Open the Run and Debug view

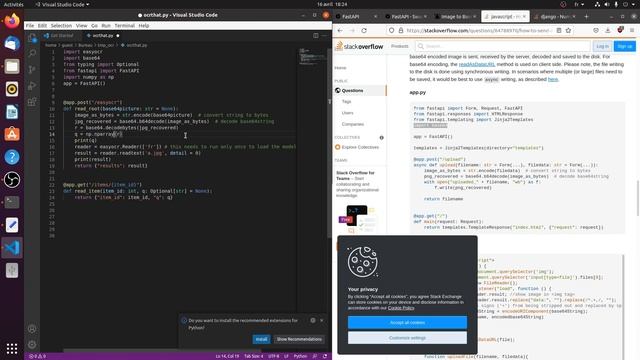point(32,86)
